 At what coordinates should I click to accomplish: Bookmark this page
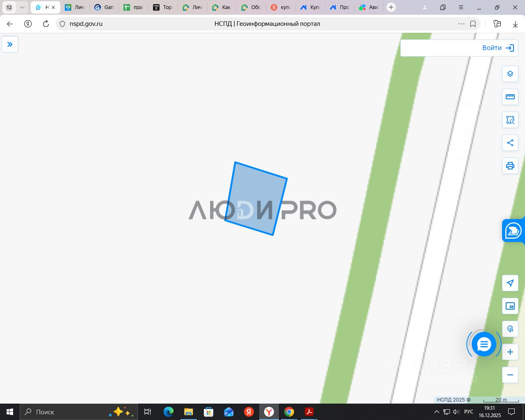pyautogui.click(x=473, y=24)
